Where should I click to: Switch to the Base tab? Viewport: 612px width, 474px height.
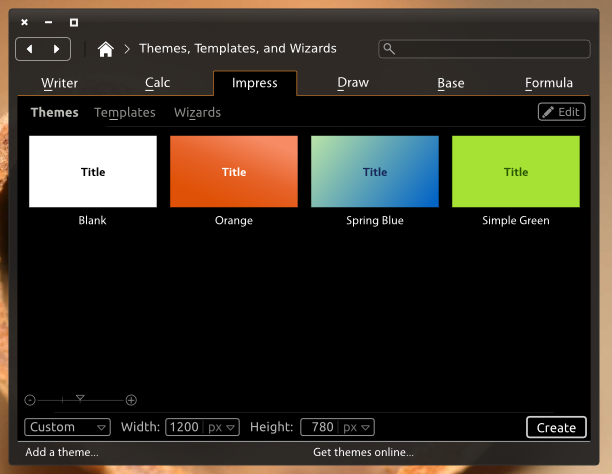pos(451,83)
